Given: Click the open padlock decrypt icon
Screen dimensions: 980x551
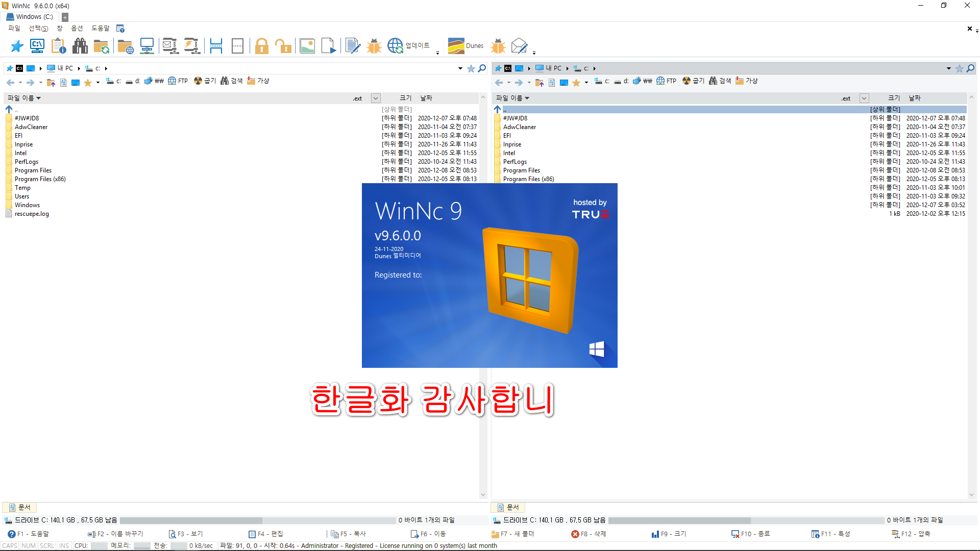Looking at the screenshot, I should pos(283,46).
